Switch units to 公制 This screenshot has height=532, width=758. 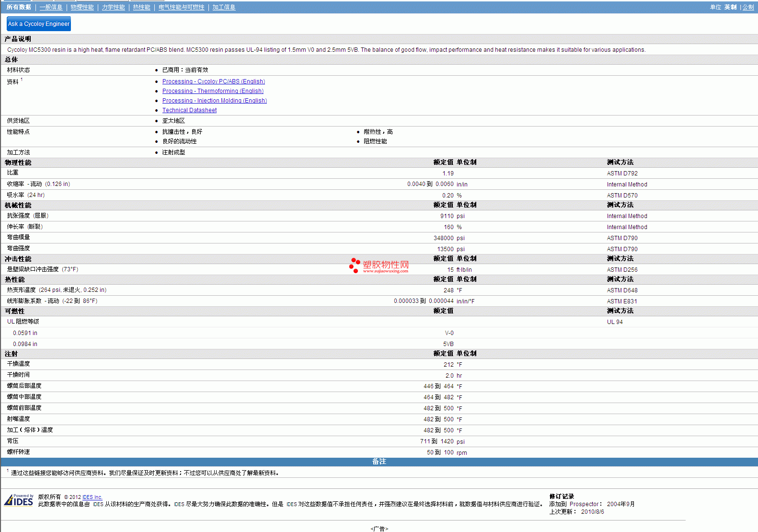tap(748, 7)
